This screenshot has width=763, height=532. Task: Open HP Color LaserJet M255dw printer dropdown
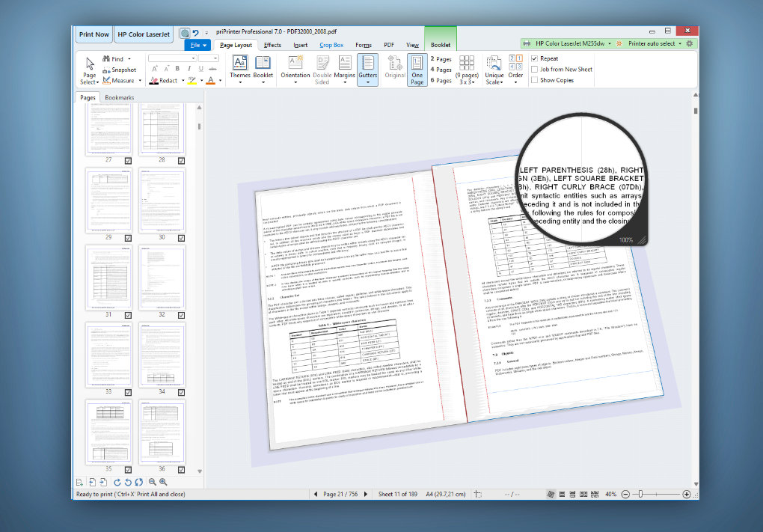click(567, 43)
